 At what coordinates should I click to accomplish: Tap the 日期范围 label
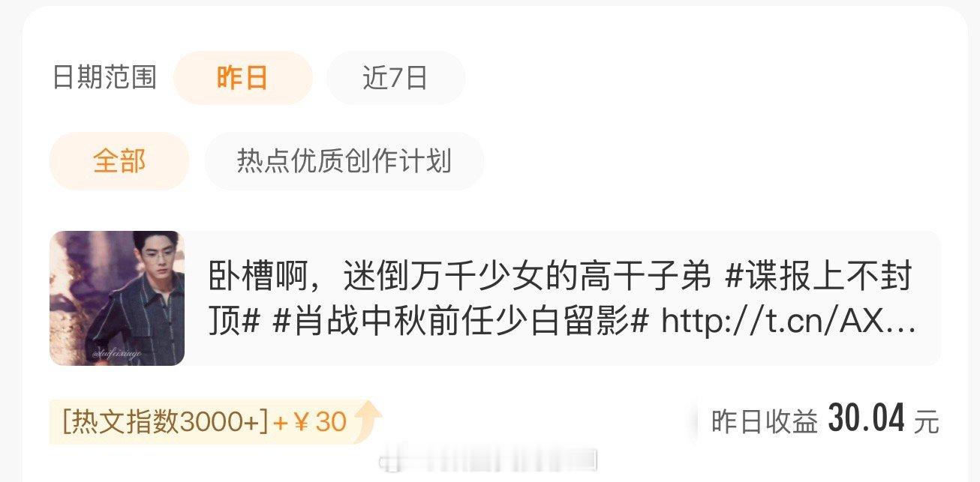[104, 78]
